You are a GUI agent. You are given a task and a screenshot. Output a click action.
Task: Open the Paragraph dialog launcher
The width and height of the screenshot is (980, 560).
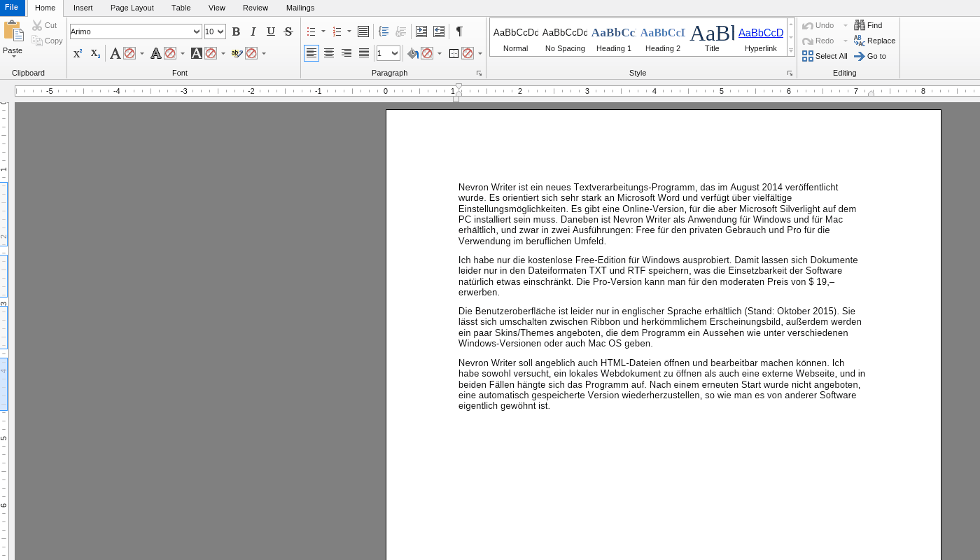point(479,73)
